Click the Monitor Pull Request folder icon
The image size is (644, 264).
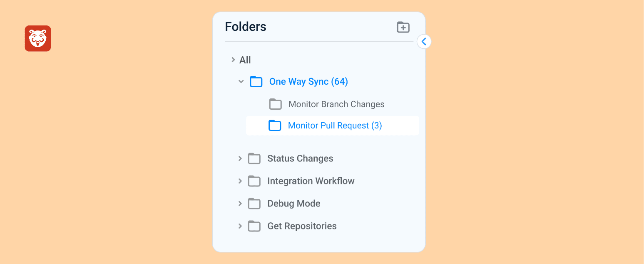pos(275,126)
